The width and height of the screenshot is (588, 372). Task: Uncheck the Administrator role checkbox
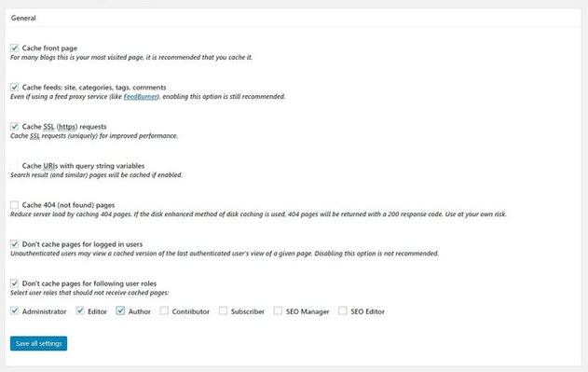pyautogui.click(x=14, y=310)
